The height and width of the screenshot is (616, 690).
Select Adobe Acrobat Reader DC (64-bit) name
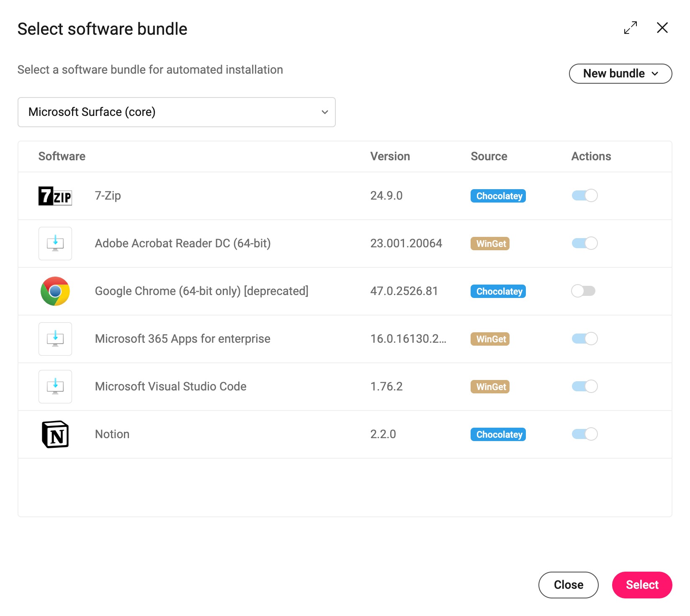(x=183, y=244)
